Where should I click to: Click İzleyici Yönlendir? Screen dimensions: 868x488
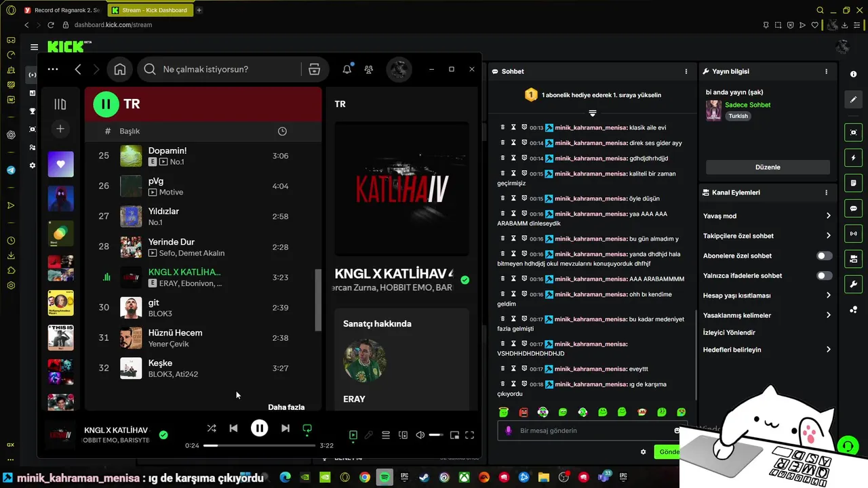point(729,333)
